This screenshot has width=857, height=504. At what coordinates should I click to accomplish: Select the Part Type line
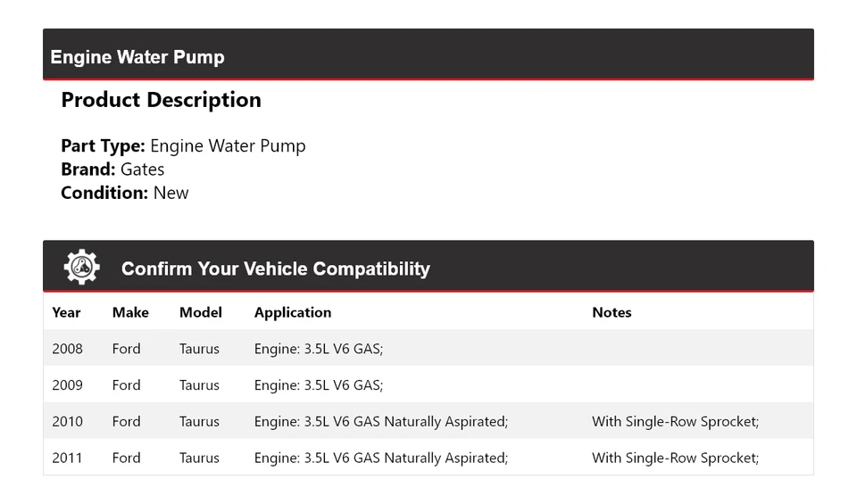tap(183, 146)
